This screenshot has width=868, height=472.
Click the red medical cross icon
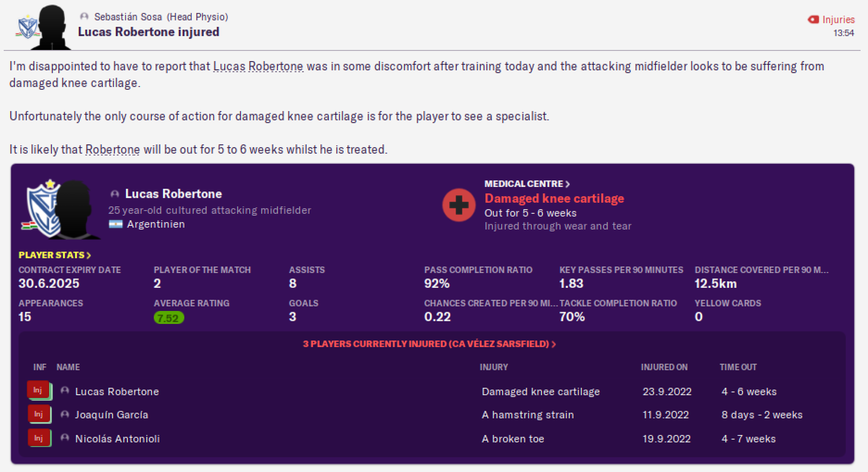click(x=459, y=205)
